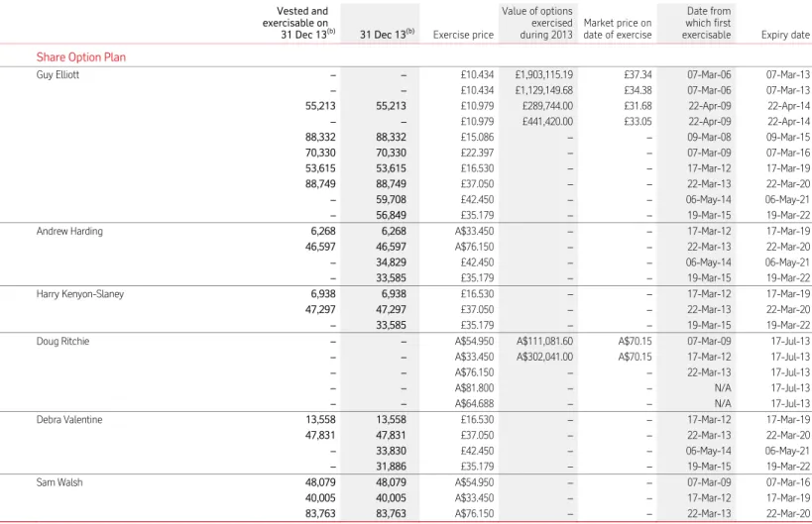Viewport: 812px width, 524px height.
Task: Click the value '£441,420.00'
Action: [x=547, y=121]
